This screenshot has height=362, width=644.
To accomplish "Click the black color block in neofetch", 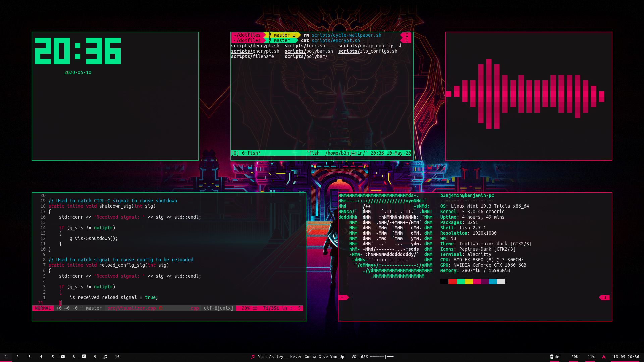I will click(x=444, y=281).
